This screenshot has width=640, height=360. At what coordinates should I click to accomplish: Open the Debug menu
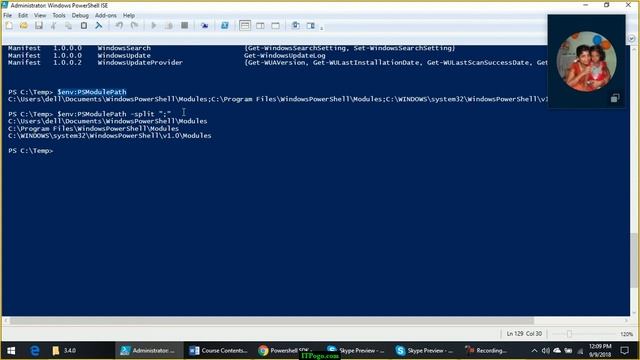80,16
